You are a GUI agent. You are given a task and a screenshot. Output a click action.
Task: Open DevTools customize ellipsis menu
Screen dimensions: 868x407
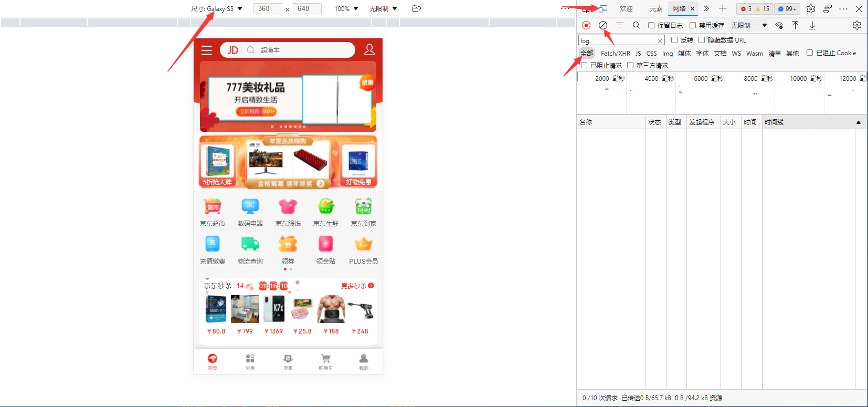(843, 8)
